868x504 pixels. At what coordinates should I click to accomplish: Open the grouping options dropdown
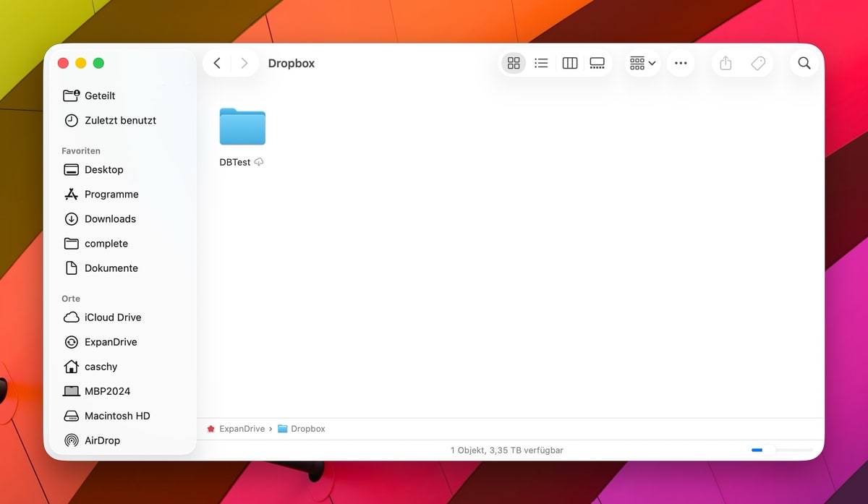(642, 64)
